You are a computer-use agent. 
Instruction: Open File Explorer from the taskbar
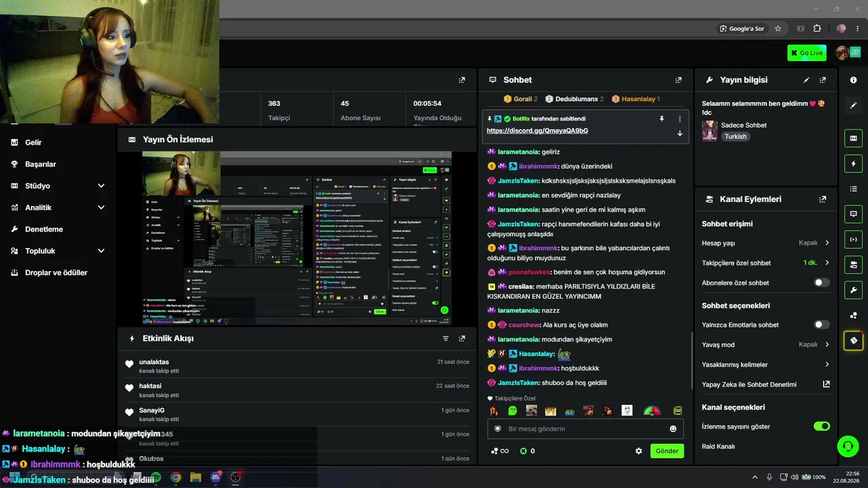click(195, 477)
